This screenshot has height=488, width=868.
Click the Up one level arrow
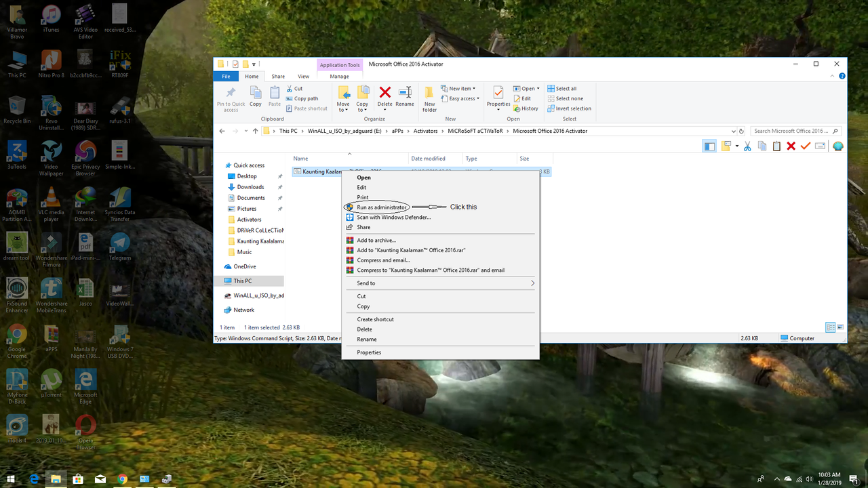point(255,131)
